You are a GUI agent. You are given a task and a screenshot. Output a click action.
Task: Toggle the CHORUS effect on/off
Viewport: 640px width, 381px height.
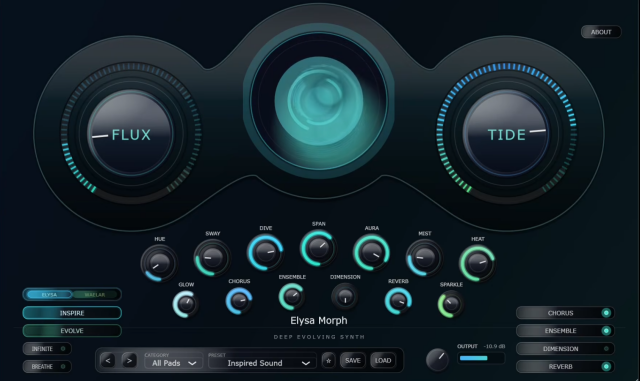[x=565, y=313]
